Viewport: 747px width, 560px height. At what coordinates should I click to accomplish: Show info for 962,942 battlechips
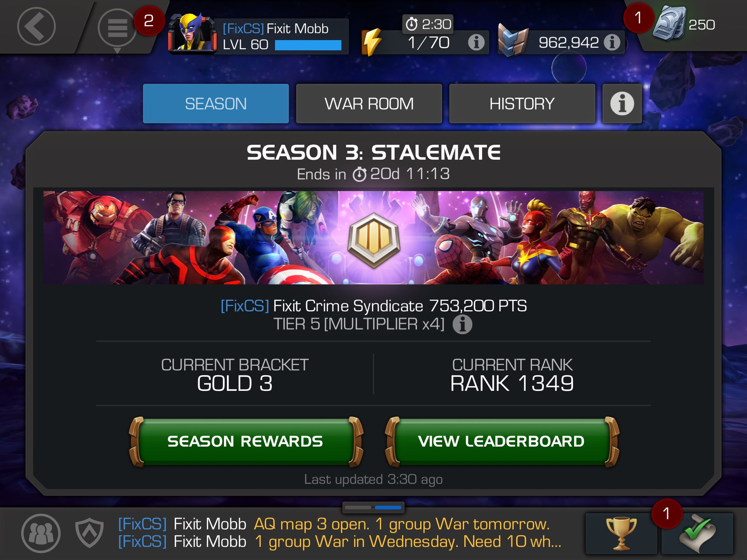612,42
